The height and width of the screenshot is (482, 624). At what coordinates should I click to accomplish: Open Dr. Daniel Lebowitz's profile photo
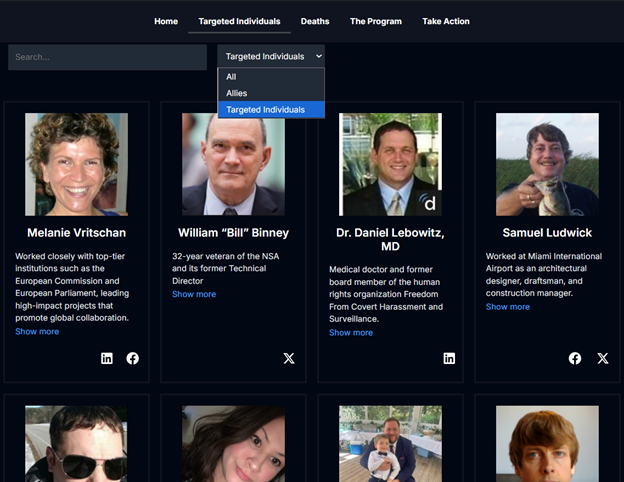point(390,164)
